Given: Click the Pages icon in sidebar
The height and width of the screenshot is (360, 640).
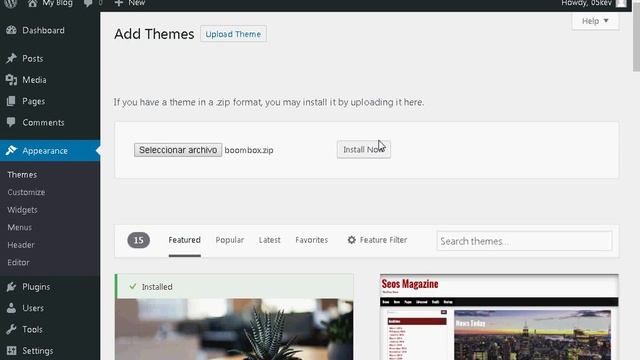Looking at the screenshot, I should (11, 101).
